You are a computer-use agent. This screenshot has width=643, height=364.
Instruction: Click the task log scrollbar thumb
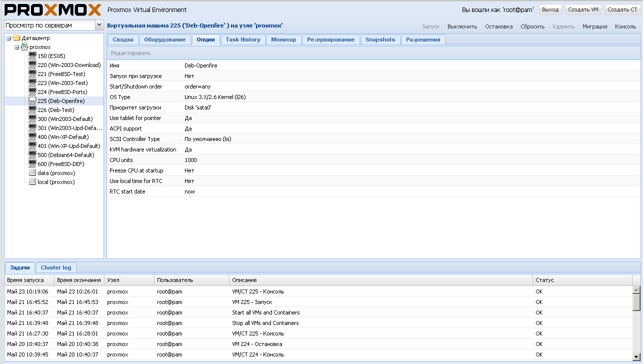pyautogui.click(x=636, y=302)
